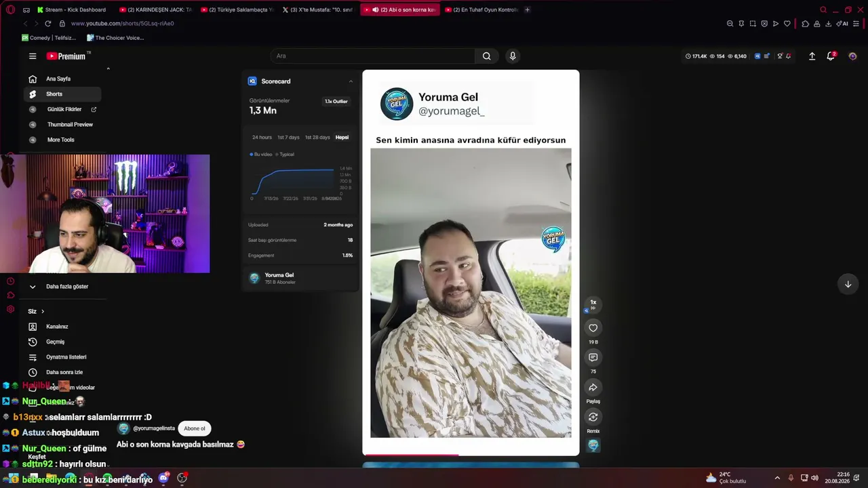The image size is (868, 488).
Task: Click the heart bookmark icon in address bar
Action: pos(787,24)
